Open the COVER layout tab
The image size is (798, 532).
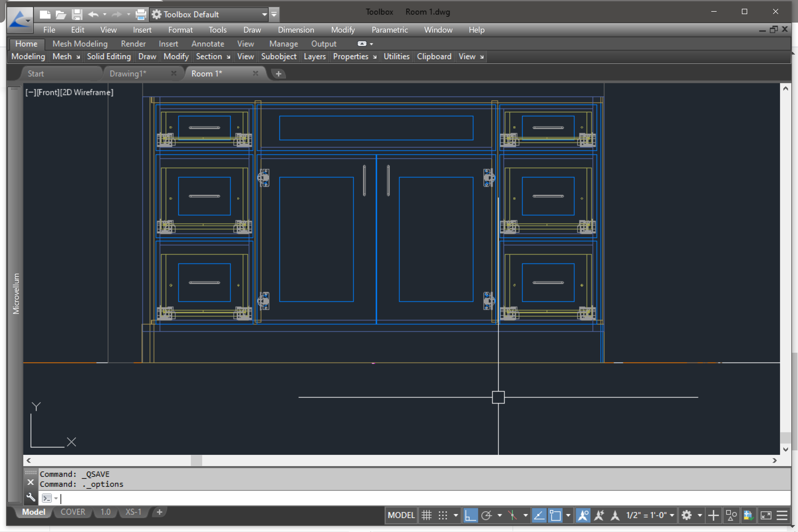(x=73, y=512)
